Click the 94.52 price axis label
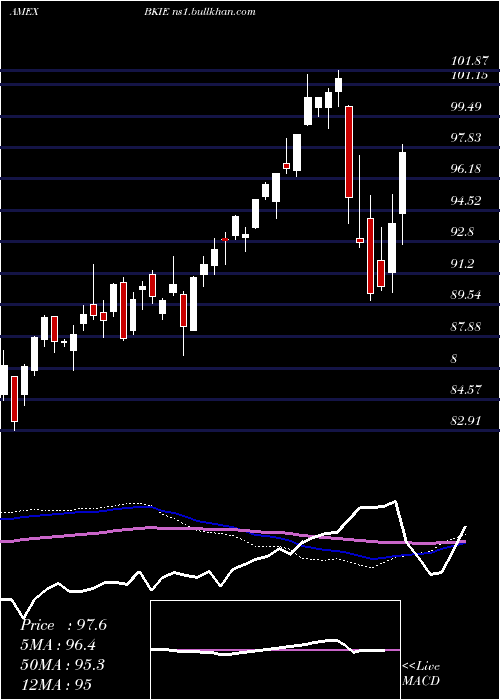The height and width of the screenshot is (700, 500). 467,201
